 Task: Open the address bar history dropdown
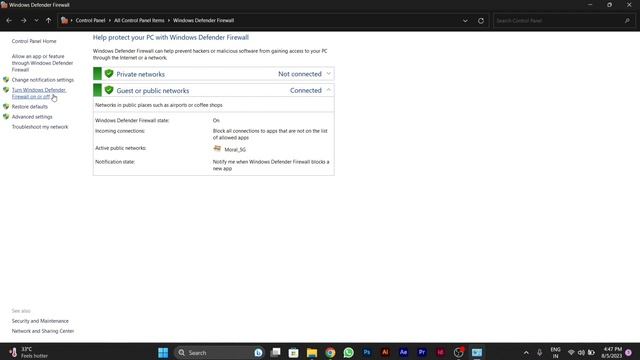465,20
